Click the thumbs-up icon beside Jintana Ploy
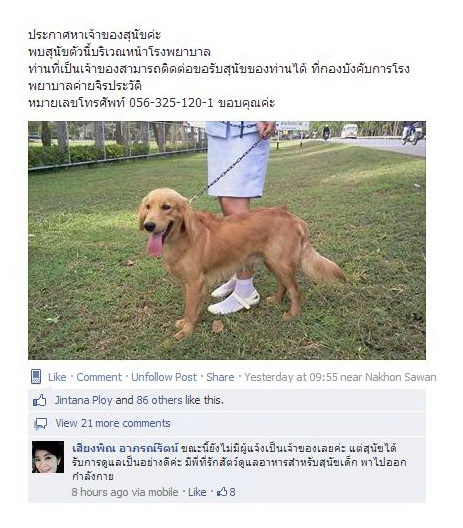463x528 pixels. [39, 400]
